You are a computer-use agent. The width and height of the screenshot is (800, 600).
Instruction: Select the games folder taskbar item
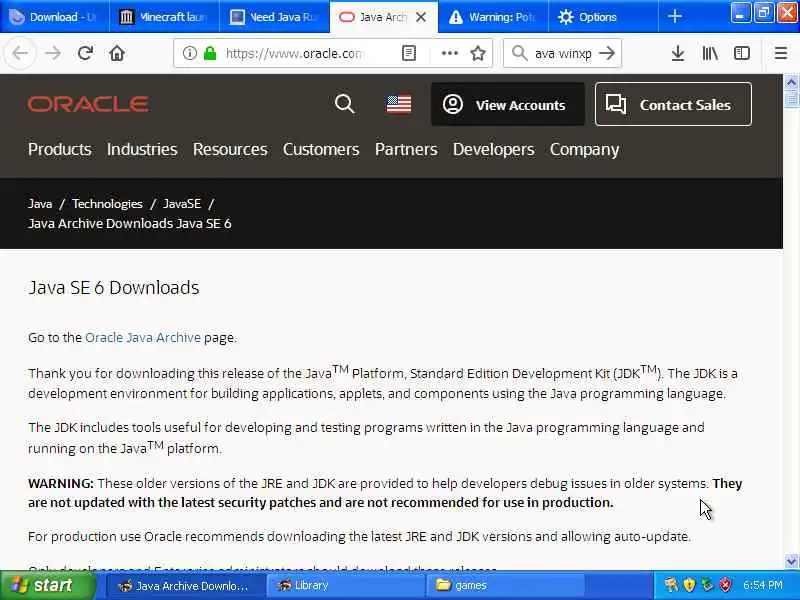point(505,585)
